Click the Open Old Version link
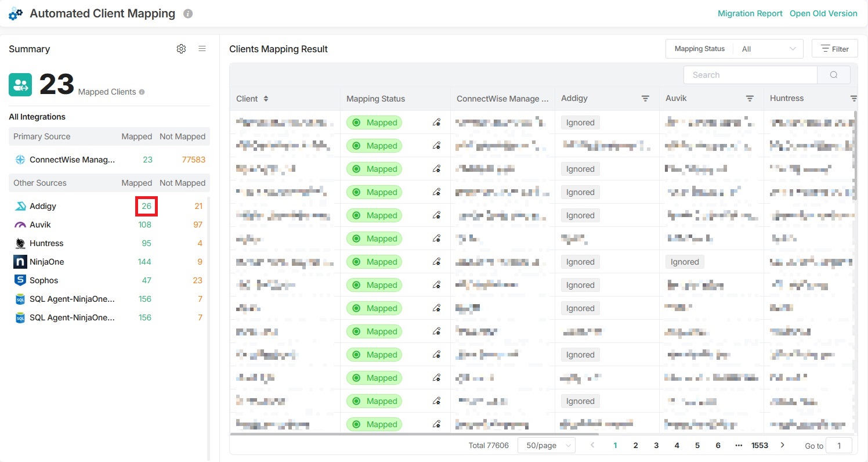 tap(823, 13)
